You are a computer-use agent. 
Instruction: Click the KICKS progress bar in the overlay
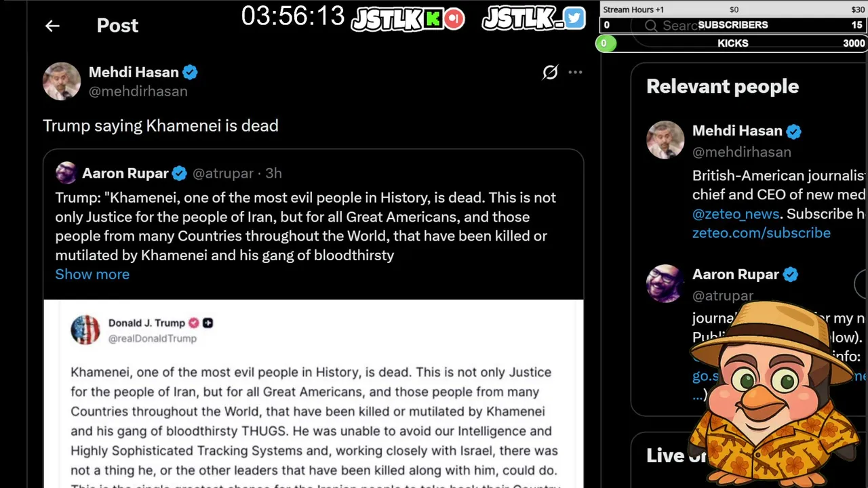click(x=732, y=43)
